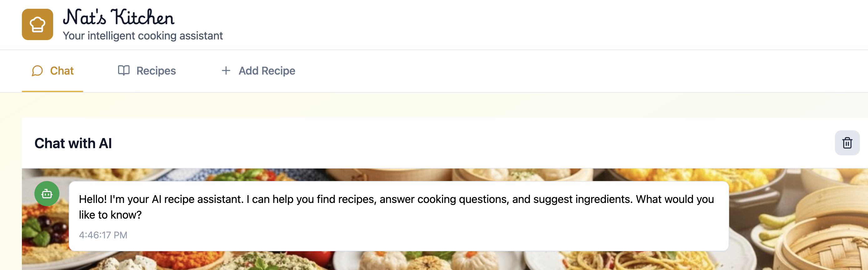
Task: Click the plus icon beside Add Recipe
Action: 226,70
